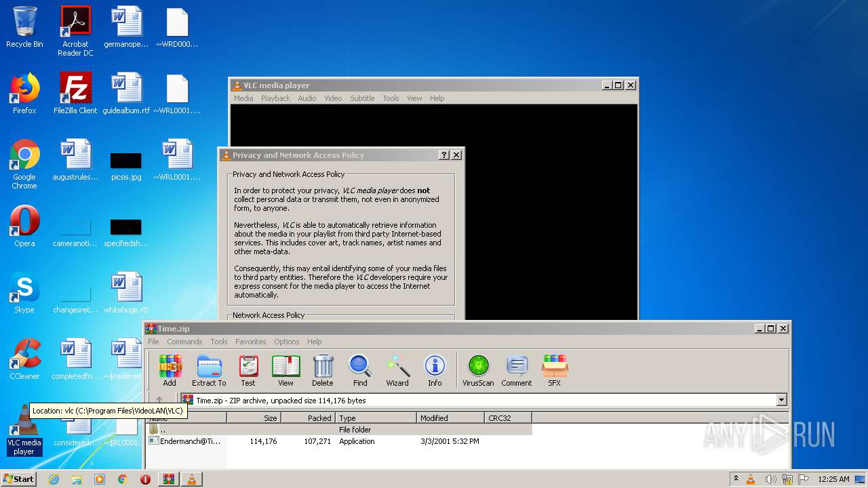The image size is (868, 488).
Task: Click the help question mark in Privacy dialog
Action: [444, 155]
